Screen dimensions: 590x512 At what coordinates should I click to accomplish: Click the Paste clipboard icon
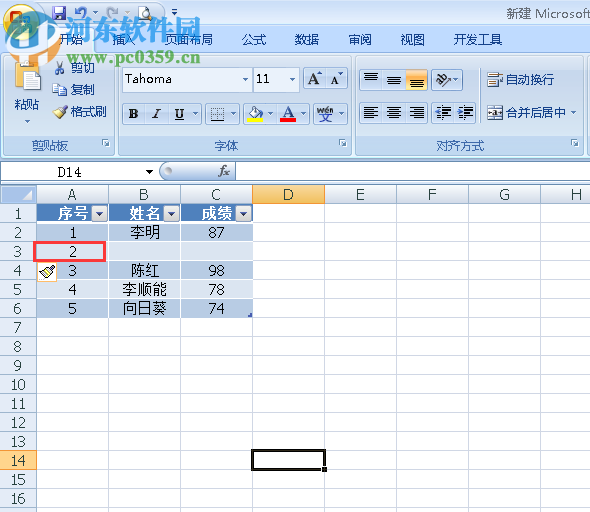point(27,77)
